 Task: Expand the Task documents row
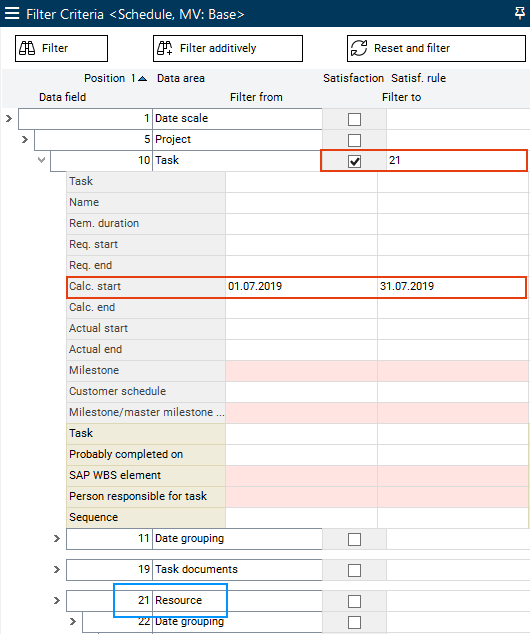57,570
